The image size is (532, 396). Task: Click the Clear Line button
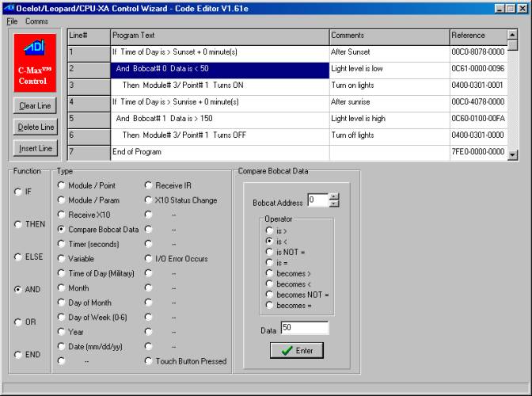click(x=35, y=105)
